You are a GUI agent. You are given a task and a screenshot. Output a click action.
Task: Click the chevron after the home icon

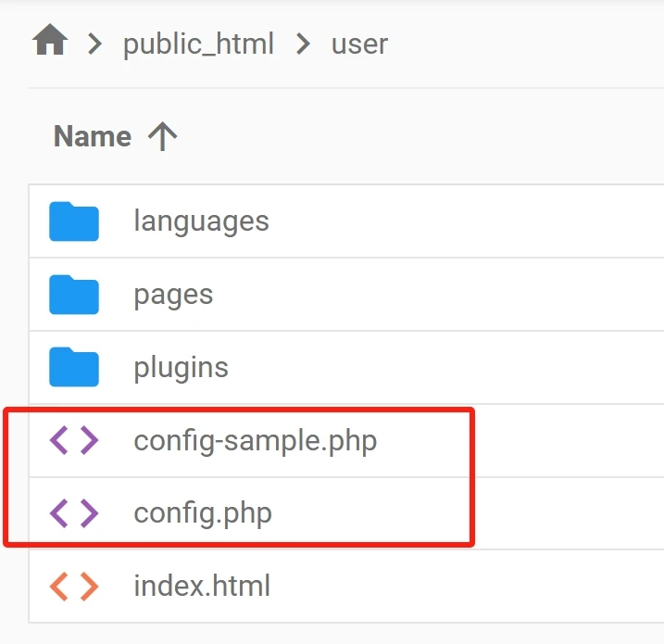point(94,44)
